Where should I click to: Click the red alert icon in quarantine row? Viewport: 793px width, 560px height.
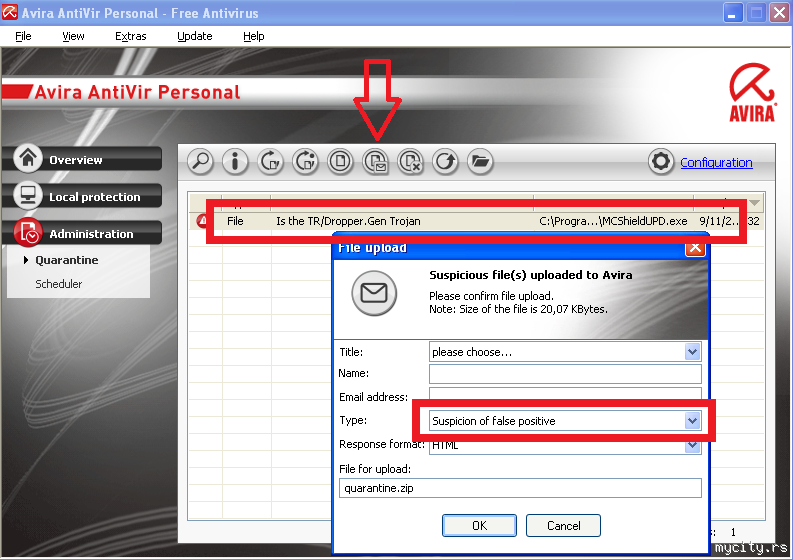(x=202, y=221)
